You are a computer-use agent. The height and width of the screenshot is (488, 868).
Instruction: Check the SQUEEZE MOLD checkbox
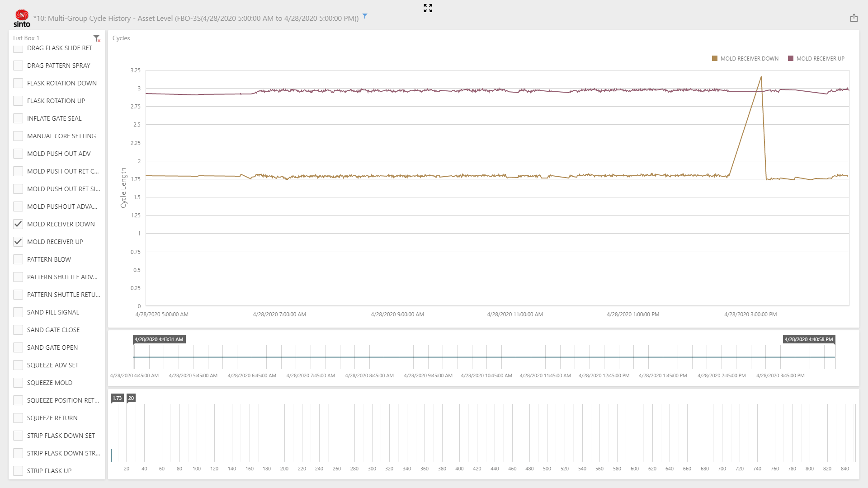18,382
